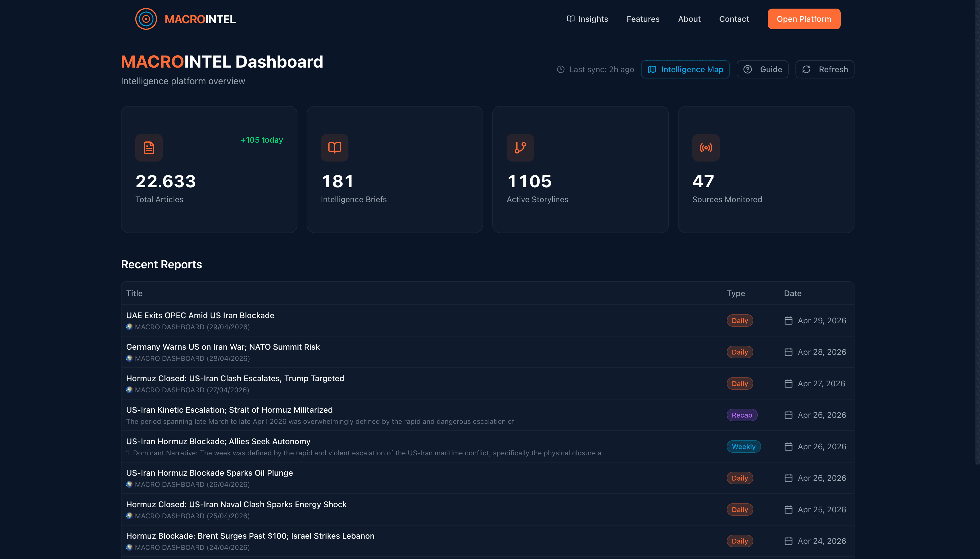Click the MacroIntel target logo icon
This screenshot has width=980, height=559.
pos(146,19)
